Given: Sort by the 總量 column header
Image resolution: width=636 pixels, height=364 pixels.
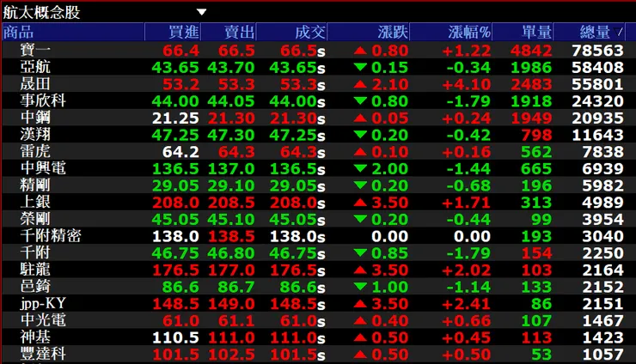Looking at the screenshot, I should 595,32.
